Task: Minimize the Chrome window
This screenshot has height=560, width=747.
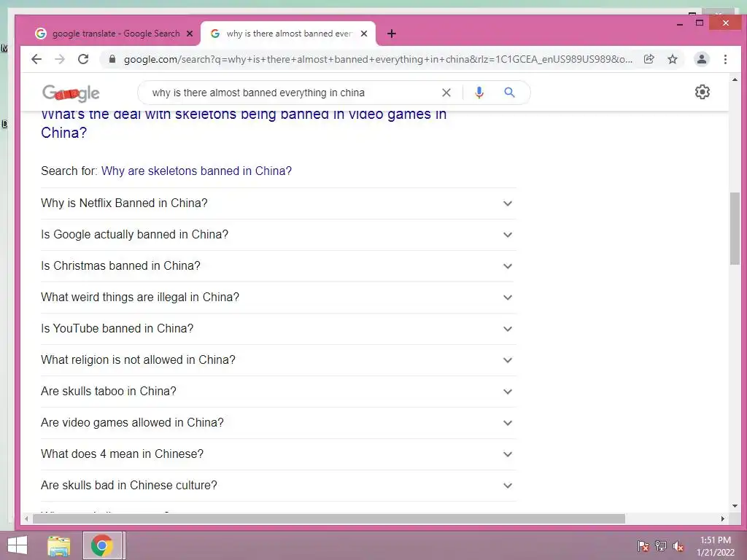Action: tap(680, 23)
